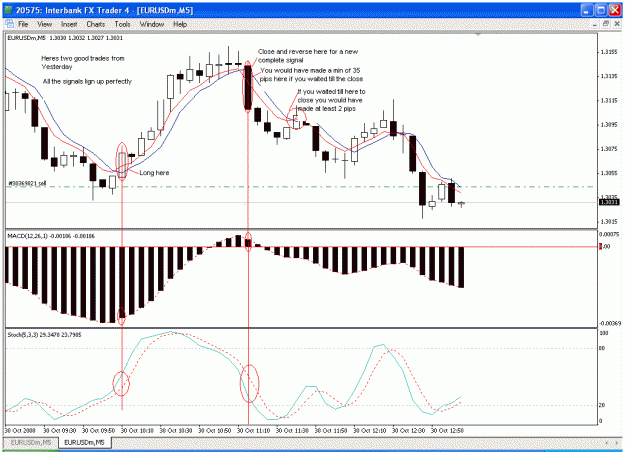Viewport: 625px width, 452px height.
Task: Click the chart shift marker triangle at top
Action: (478, 35)
